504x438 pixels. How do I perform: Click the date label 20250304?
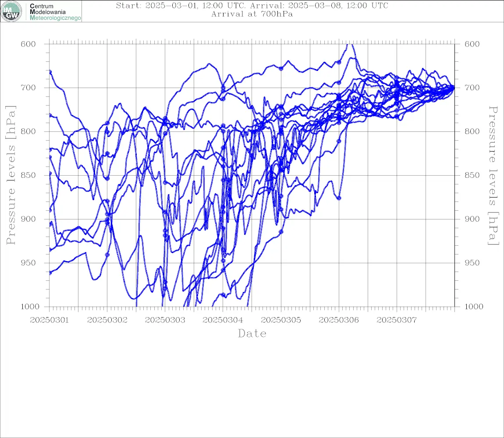point(223,320)
